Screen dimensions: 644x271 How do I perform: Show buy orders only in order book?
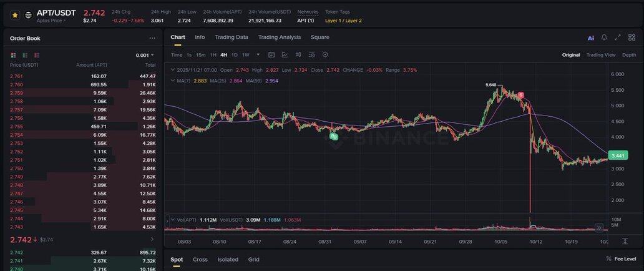click(22, 55)
